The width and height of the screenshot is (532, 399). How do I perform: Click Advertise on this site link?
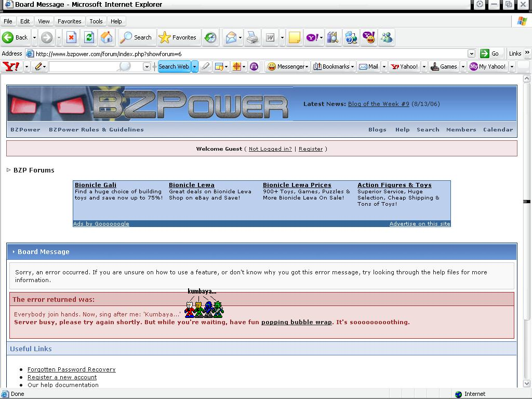pyautogui.click(x=420, y=223)
